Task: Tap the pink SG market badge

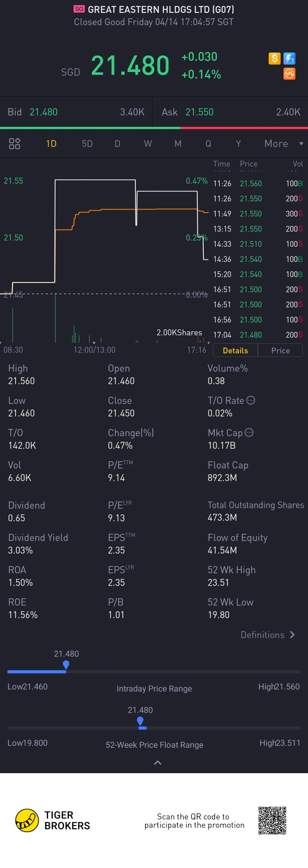Action: 79,9
